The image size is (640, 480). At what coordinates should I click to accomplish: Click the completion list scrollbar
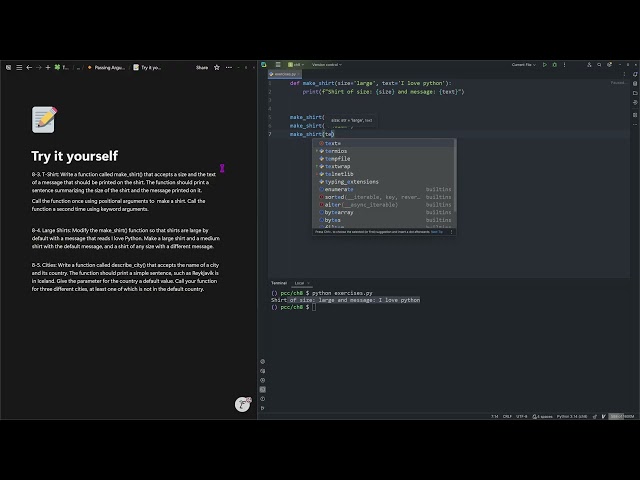455,176
